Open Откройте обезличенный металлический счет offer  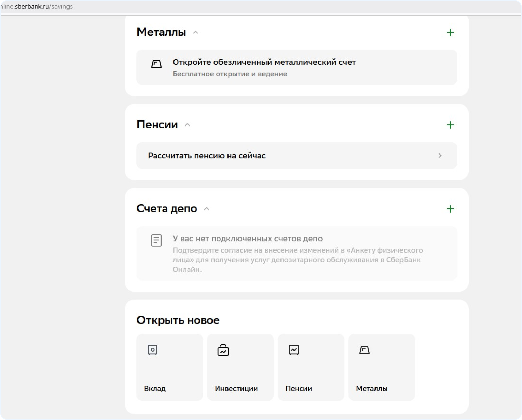[x=264, y=62]
